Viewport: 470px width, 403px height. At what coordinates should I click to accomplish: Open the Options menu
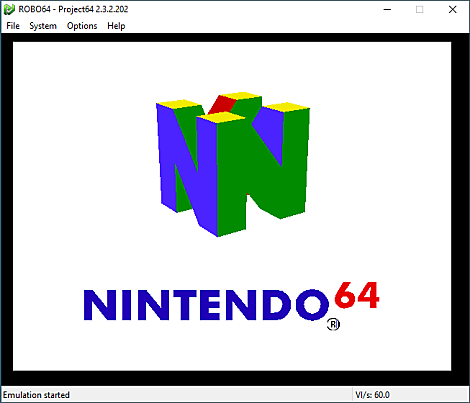point(82,26)
